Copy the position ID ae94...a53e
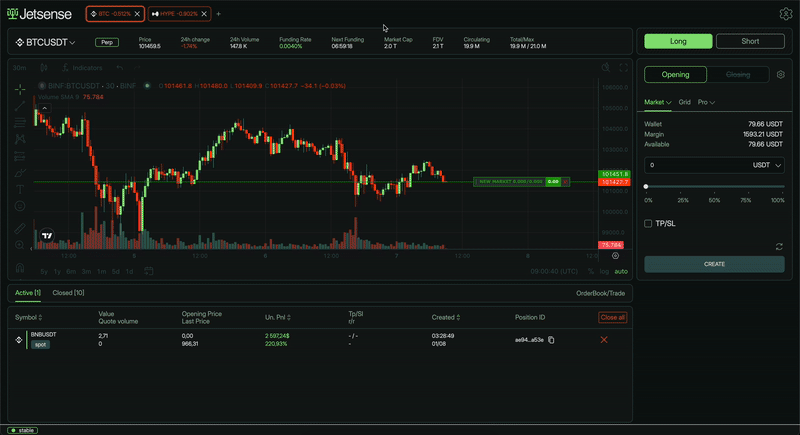 551,340
